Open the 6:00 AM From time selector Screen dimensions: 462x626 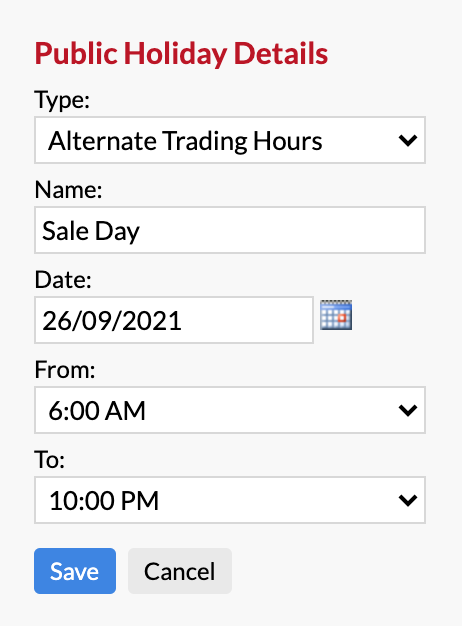coord(230,410)
